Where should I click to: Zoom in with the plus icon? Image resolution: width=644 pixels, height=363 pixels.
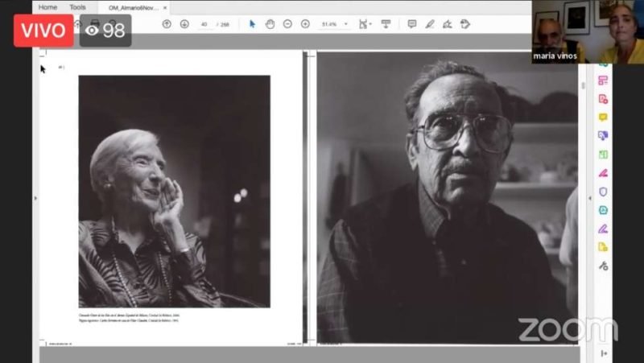(305, 24)
